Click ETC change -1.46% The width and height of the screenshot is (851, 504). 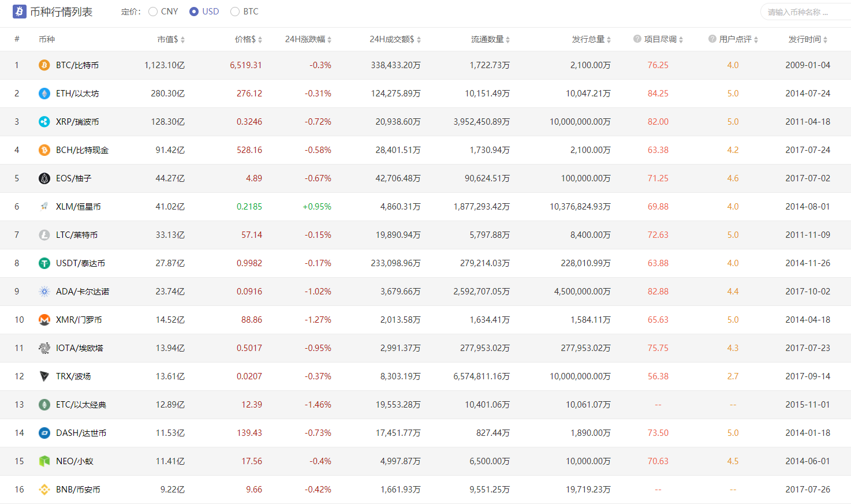pyautogui.click(x=318, y=405)
